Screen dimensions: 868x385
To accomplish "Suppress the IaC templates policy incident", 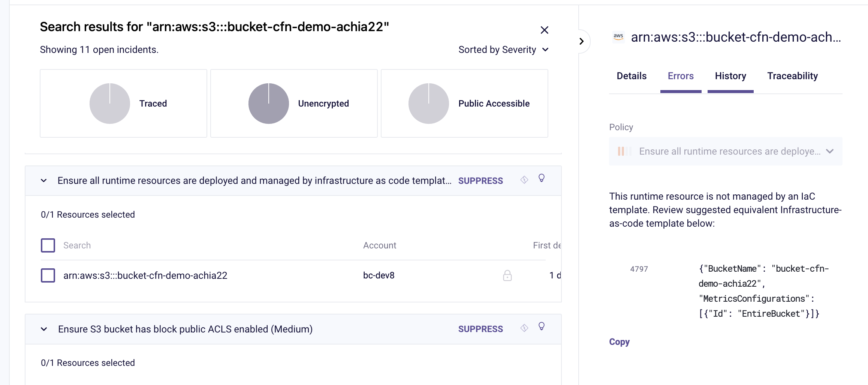I will (x=480, y=180).
